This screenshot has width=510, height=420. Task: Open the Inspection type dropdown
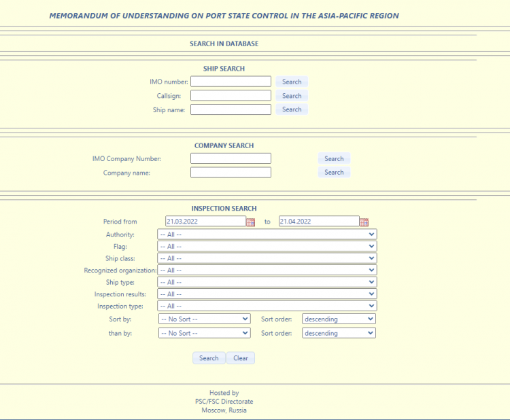[x=267, y=306]
